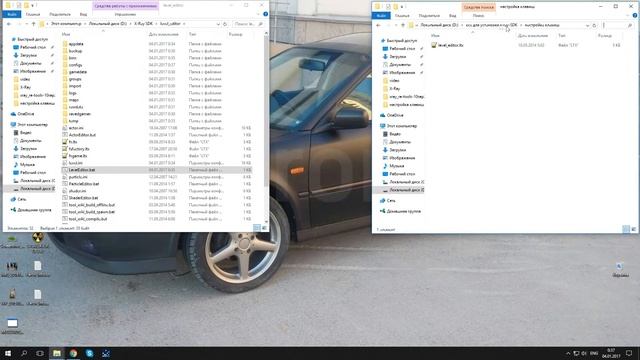The image size is (640, 360).
Task: Select video folder in right window sidebar
Action: pos(394,80)
